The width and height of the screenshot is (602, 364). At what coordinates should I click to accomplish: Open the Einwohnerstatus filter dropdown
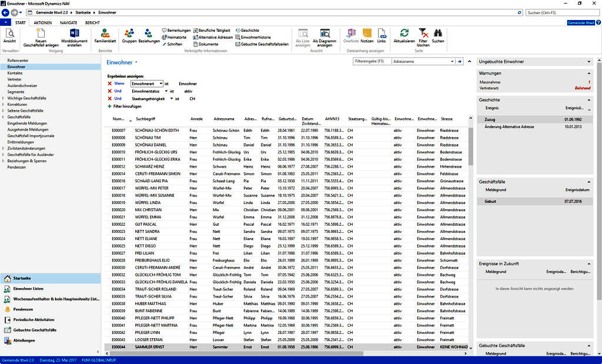166,91
